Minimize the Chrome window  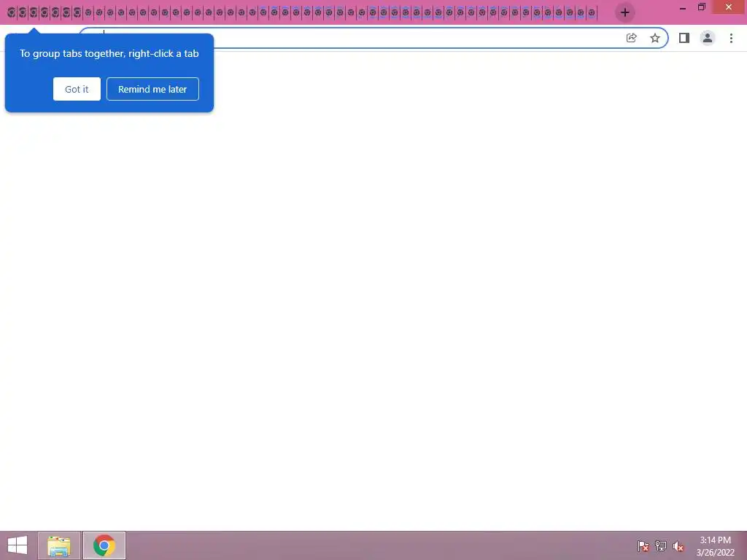click(683, 7)
